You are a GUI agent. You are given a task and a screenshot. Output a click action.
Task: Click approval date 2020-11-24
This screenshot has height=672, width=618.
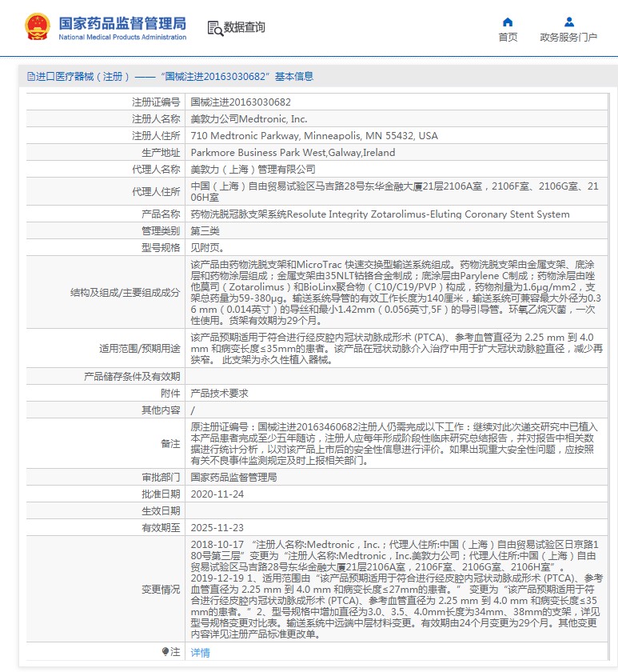click(217, 494)
